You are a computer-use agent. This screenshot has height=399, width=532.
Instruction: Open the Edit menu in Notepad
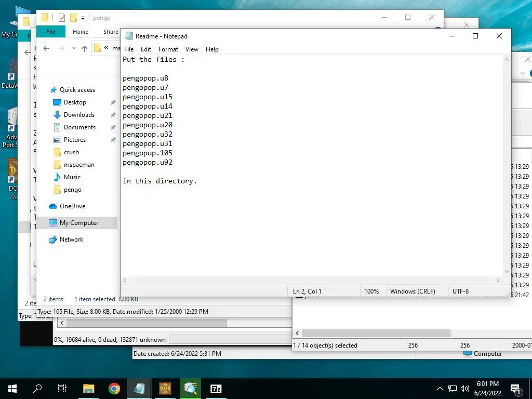pyautogui.click(x=146, y=49)
